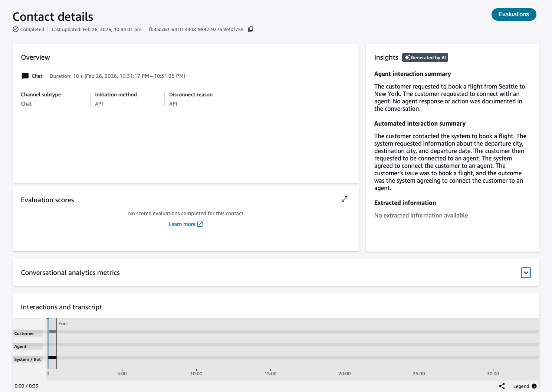Click System/Bot black segment on timeline
552x392 pixels.
click(x=52, y=358)
